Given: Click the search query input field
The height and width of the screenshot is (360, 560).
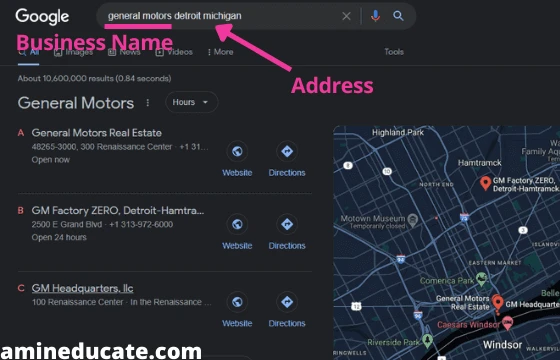Looking at the screenshot, I should click(x=221, y=16).
